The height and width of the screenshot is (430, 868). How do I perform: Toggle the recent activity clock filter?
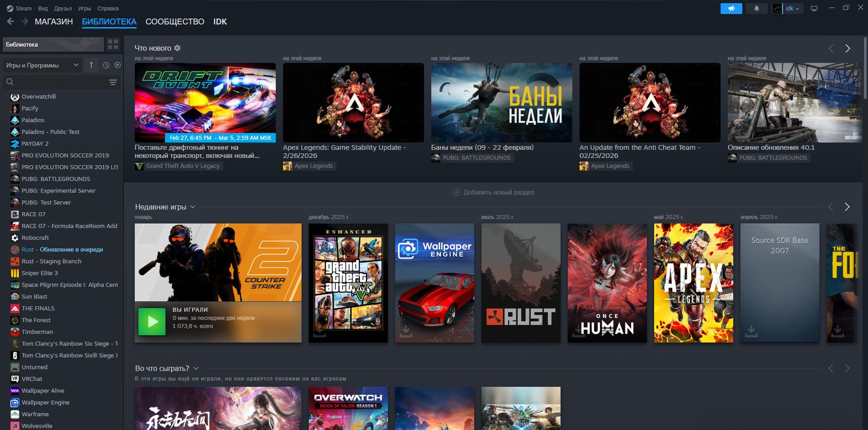coord(106,65)
